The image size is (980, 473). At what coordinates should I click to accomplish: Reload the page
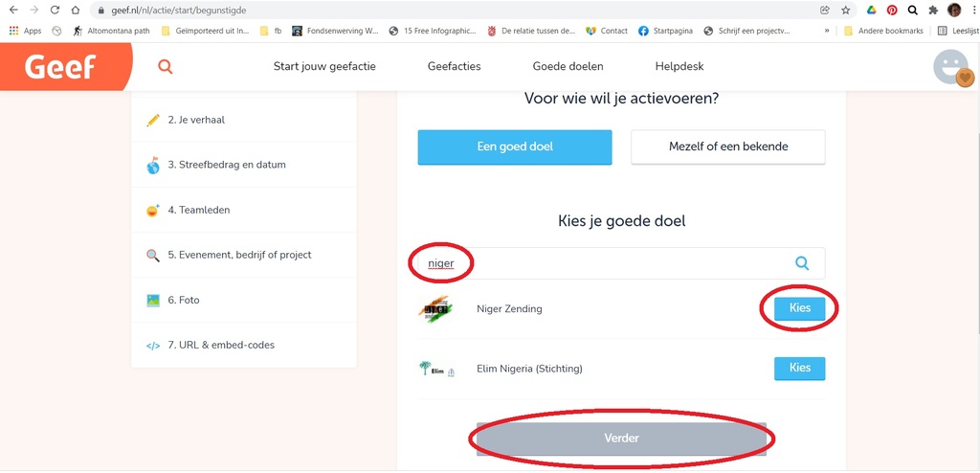pyautogui.click(x=55, y=11)
